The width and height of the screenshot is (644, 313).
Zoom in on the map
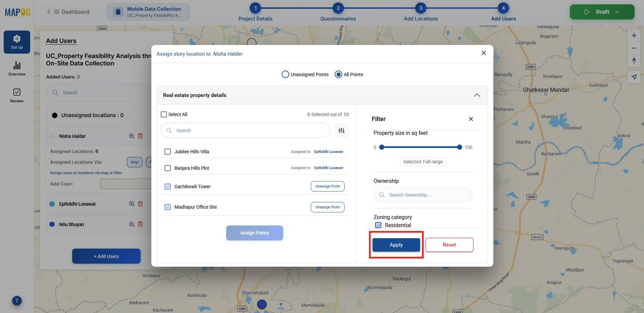(634, 35)
